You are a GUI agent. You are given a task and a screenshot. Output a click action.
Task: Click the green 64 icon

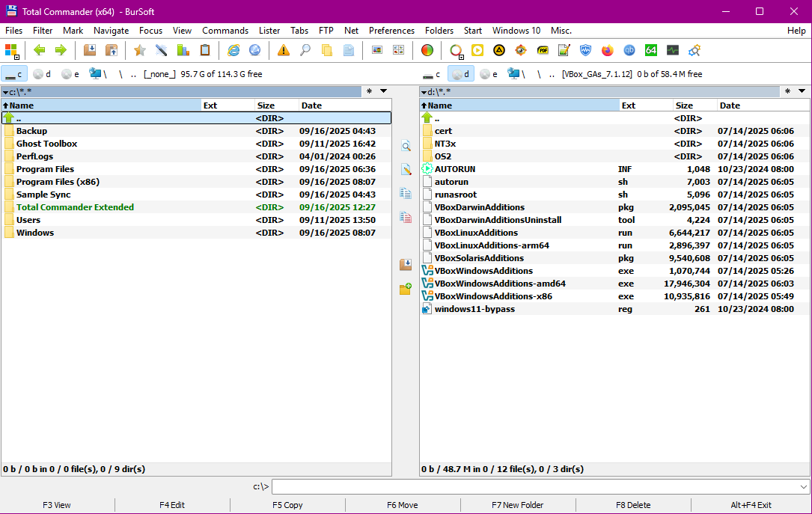click(x=651, y=50)
